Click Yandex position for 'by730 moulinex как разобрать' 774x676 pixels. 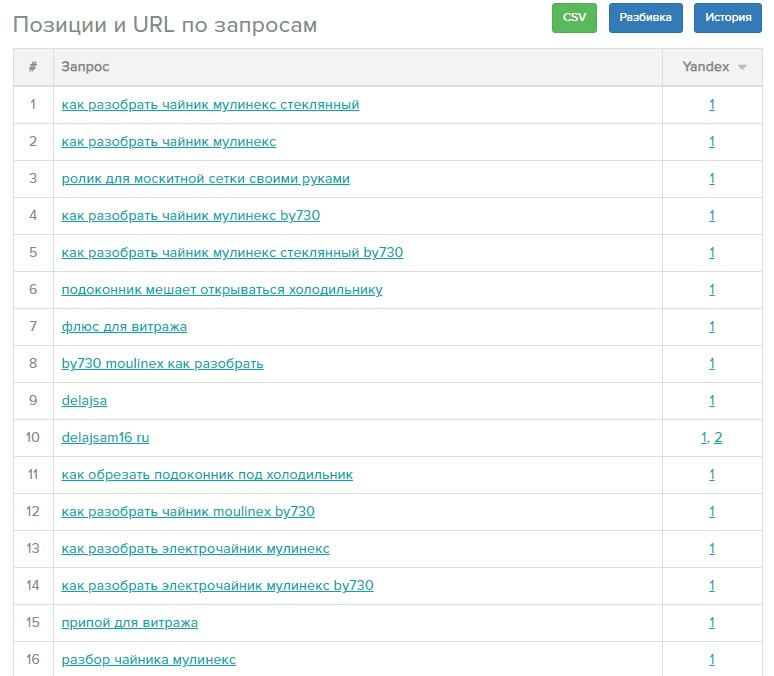coord(712,364)
